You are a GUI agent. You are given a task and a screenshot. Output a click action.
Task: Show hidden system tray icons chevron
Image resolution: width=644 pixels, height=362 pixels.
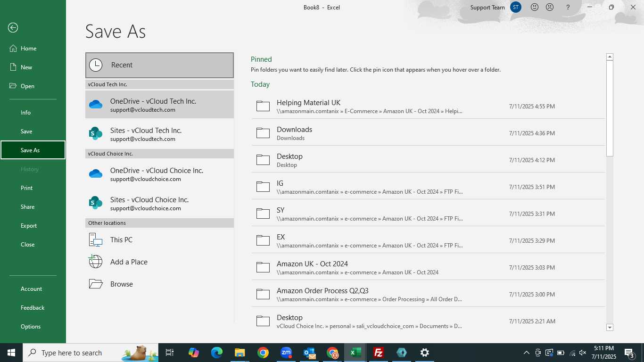pyautogui.click(x=527, y=353)
